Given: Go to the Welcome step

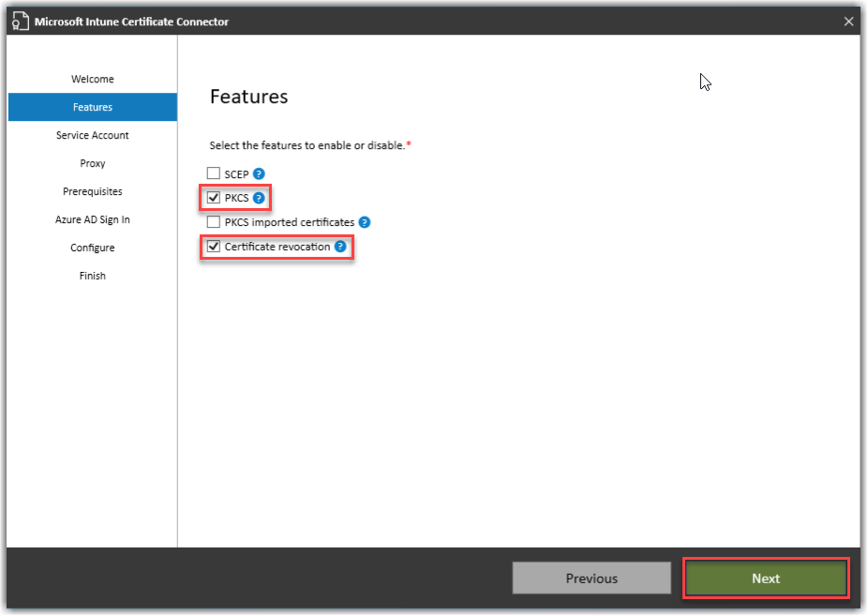Looking at the screenshot, I should [x=93, y=79].
